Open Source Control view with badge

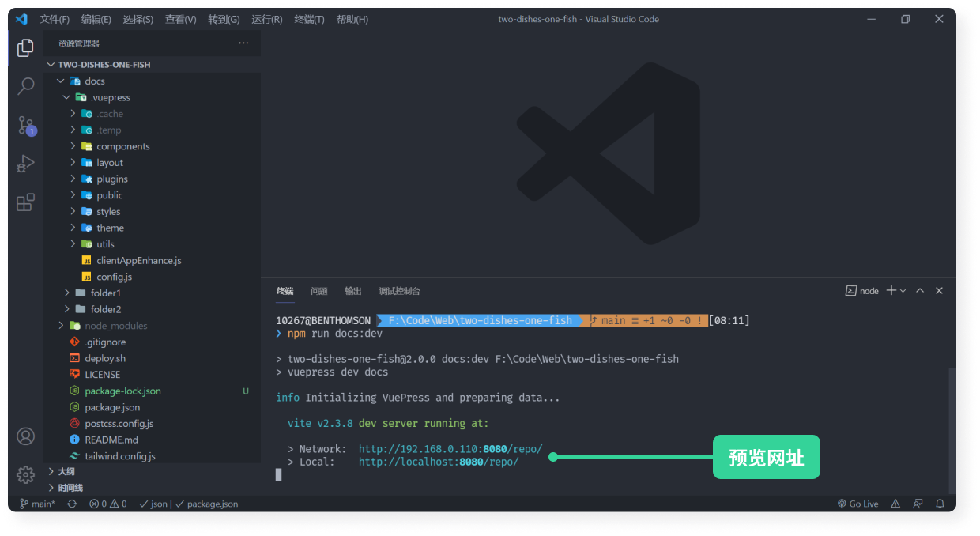(x=26, y=125)
